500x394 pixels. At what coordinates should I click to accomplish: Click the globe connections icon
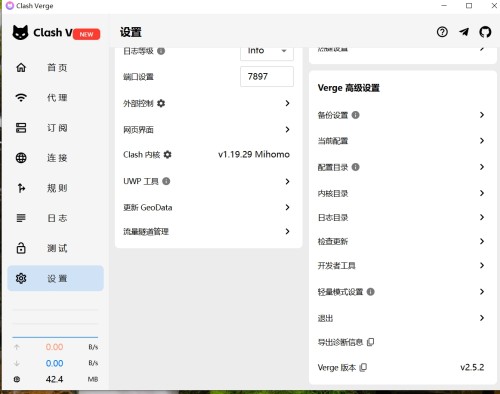tap(21, 158)
